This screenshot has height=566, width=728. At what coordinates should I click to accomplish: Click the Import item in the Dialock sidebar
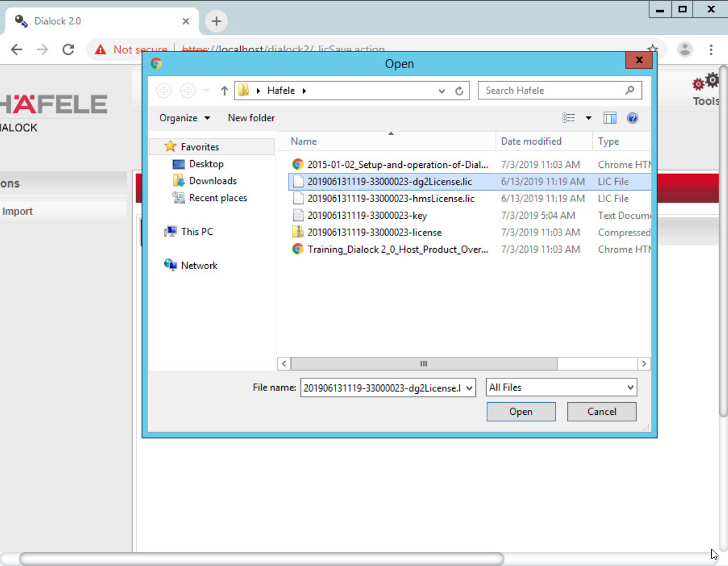click(17, 211)
